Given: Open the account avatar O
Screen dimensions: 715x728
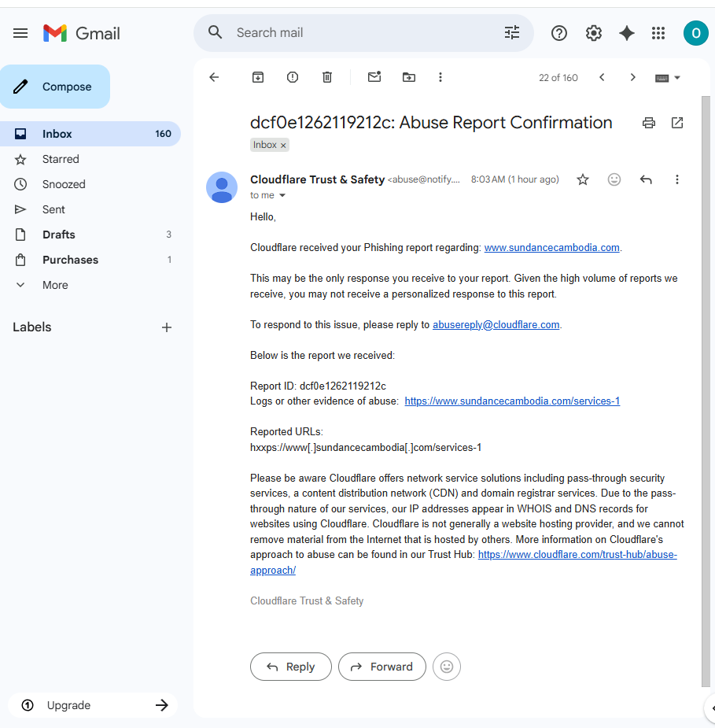Looking at the screenshot, I should (x=695, y=33).
